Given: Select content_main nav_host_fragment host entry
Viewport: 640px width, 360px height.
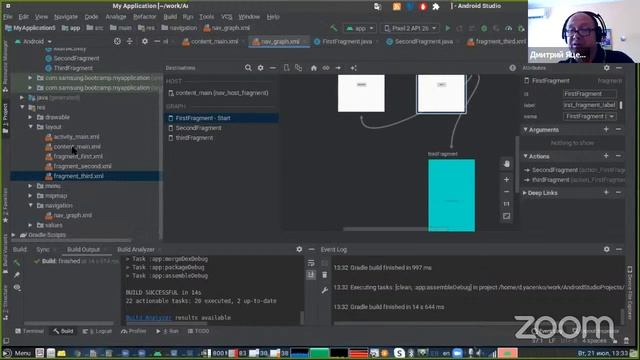Looking at the screenshot, I should click(x=222, y=93).
